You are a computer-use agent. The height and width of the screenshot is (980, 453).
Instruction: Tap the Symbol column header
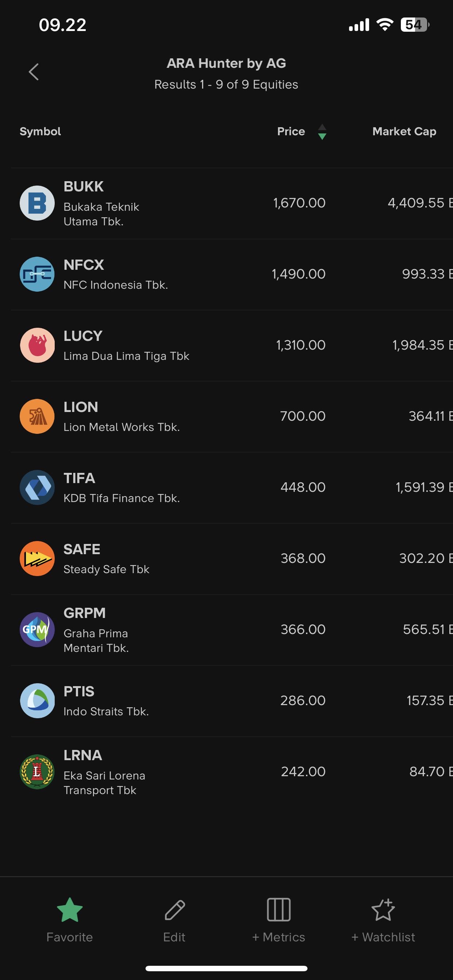(x=40, y=132)
